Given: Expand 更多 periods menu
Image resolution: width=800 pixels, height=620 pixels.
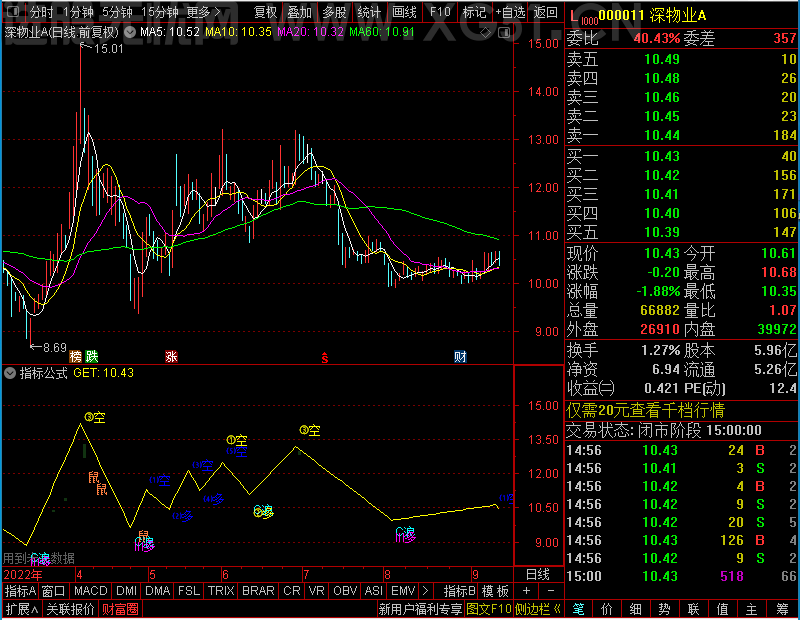Looking at the screenshot, I should [x=203, y=12].
